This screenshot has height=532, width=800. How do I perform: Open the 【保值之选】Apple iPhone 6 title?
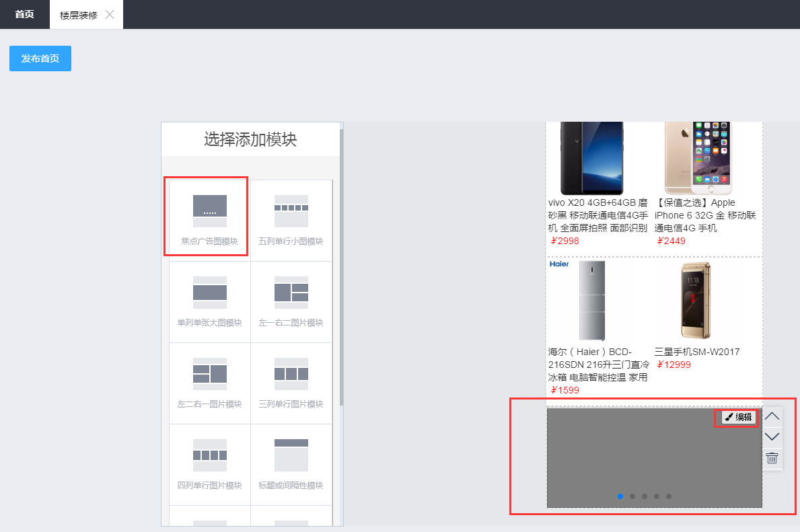point(705,215)
